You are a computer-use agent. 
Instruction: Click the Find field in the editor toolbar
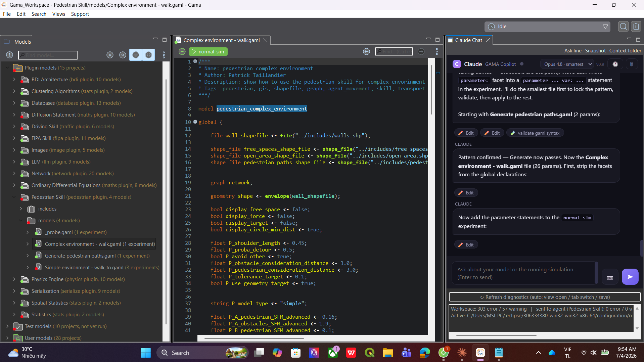394,52
